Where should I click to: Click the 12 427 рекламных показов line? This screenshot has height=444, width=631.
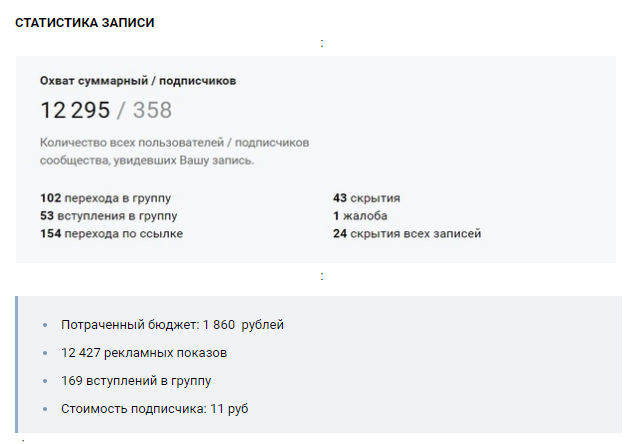tap(144, 353)
